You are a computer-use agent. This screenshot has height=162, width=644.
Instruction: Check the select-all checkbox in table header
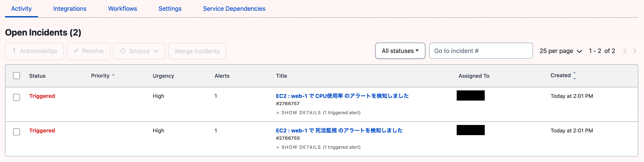[17, 75]
